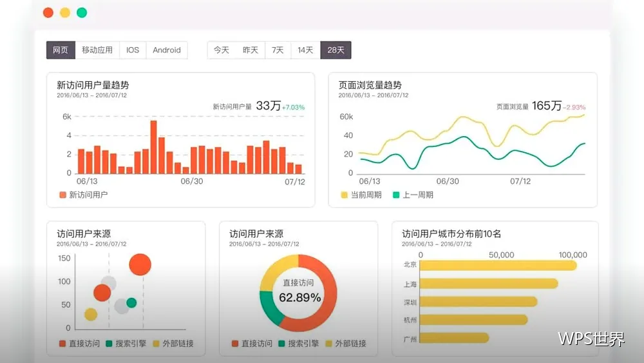Click the 访问用户城市分布前10名 title
Screen dimensions: 644x363
(x=451, y=234)
